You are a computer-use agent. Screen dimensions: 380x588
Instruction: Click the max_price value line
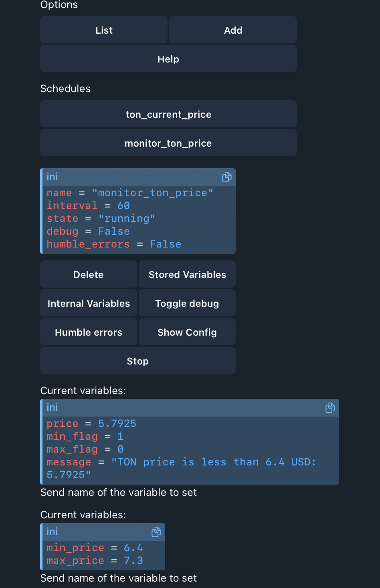[x=95, y=561]
